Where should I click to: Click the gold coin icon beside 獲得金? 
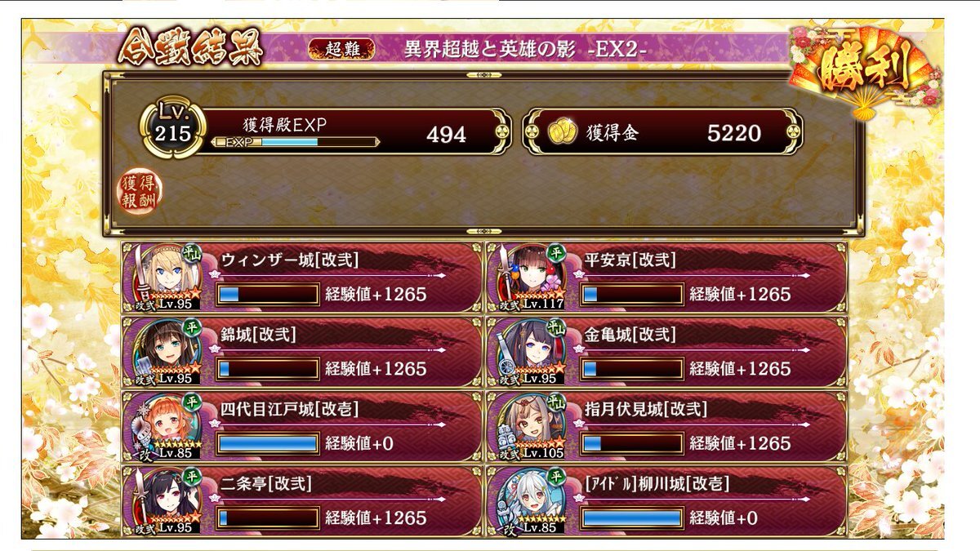[559, 132]
